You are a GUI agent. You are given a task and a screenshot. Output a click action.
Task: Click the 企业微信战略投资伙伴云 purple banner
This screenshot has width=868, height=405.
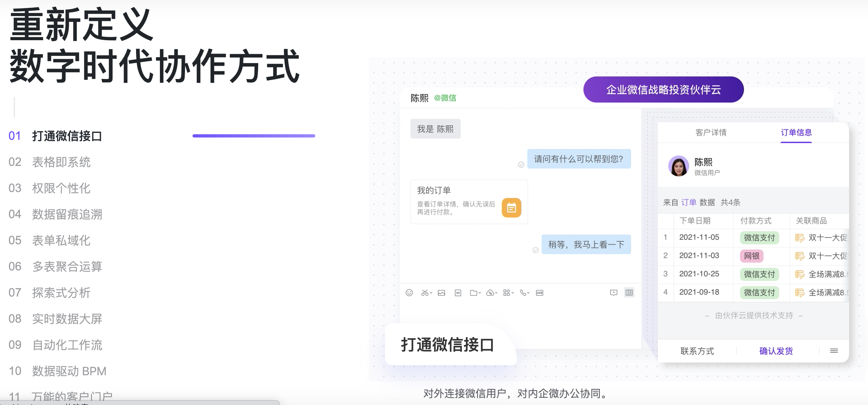tap(663, 89)
